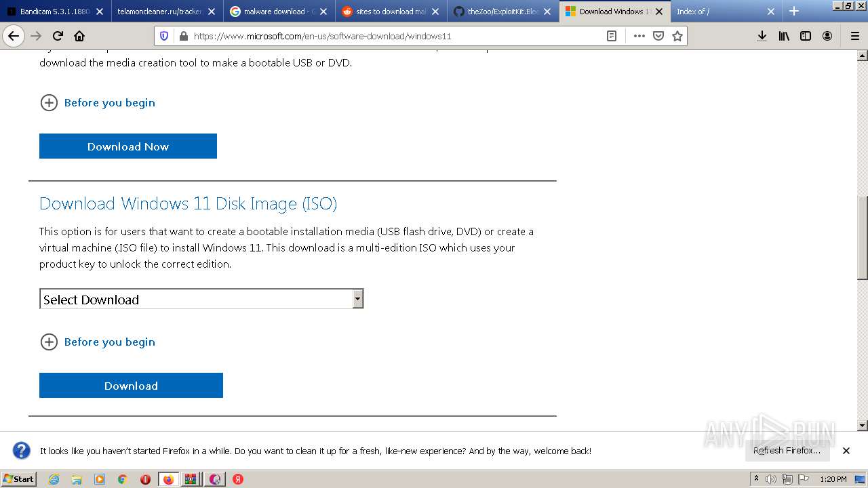868x488 pixels.
Task: Launch Internet Explorer from the taskbar
Action: pyautogui.click(x=54, y=479)
